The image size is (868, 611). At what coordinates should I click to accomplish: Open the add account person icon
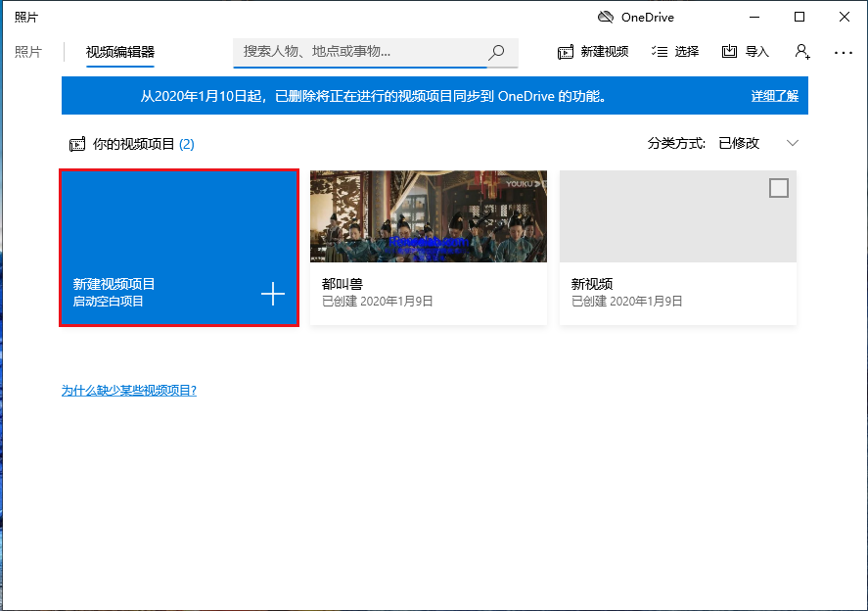click(x=802, y=52)
